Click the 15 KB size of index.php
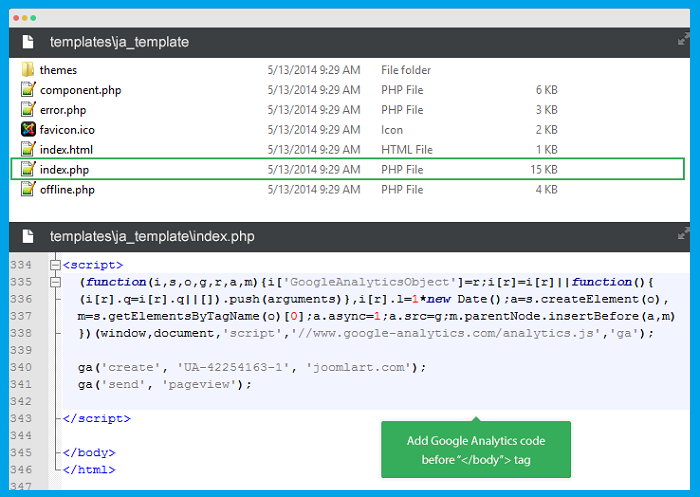This screenshot has height=497, width=700. (544, 170)
